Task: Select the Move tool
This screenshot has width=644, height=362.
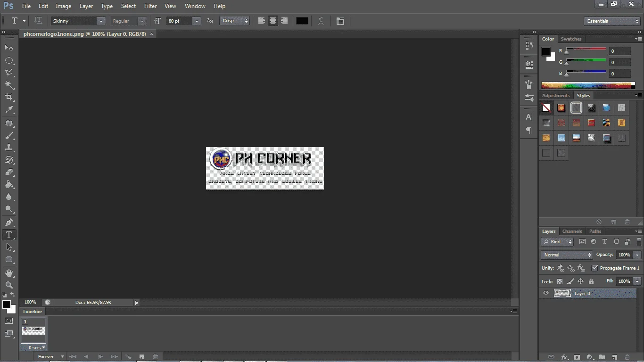Action: click(9, 48)
